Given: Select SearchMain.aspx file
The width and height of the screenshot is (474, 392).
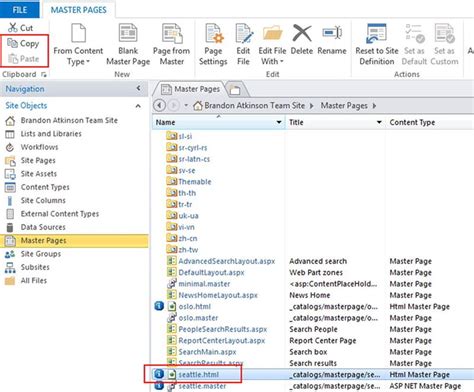Looking at the screenshot, I should tap(207, 352).
